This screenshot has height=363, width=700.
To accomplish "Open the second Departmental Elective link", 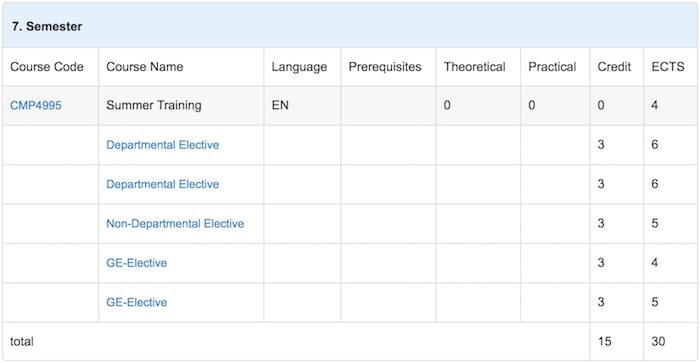I will click(x=162, y=184).
